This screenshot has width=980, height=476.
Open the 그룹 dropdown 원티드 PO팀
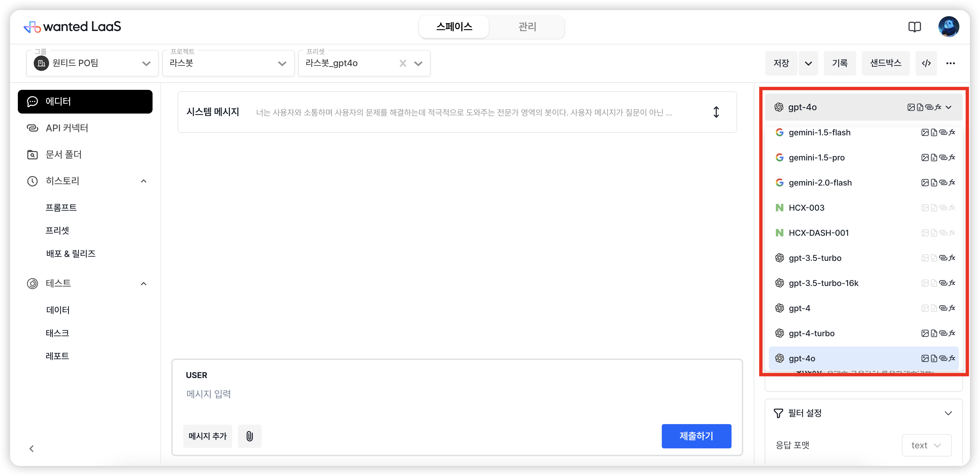[x=92, y=63]
